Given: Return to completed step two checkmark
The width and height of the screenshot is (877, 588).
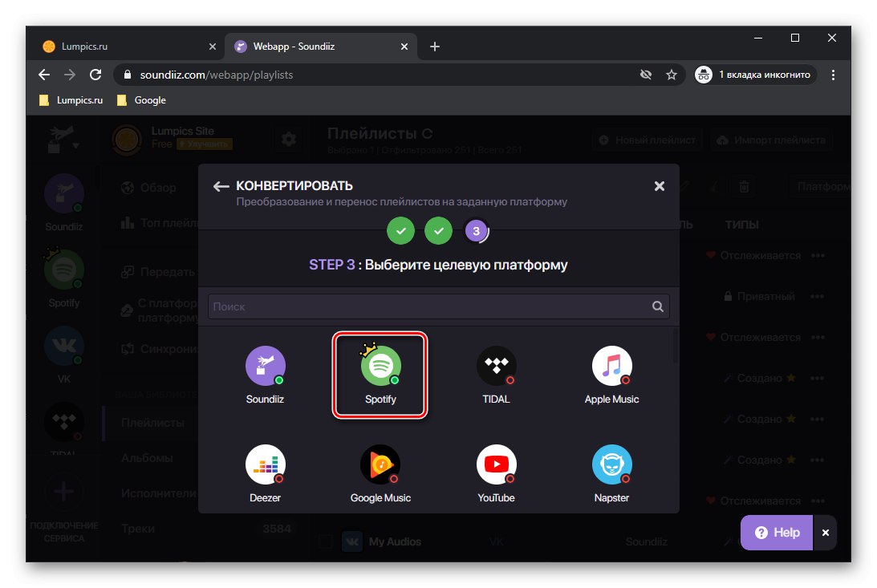Looking at the screenshot, I should coord(438,231).
